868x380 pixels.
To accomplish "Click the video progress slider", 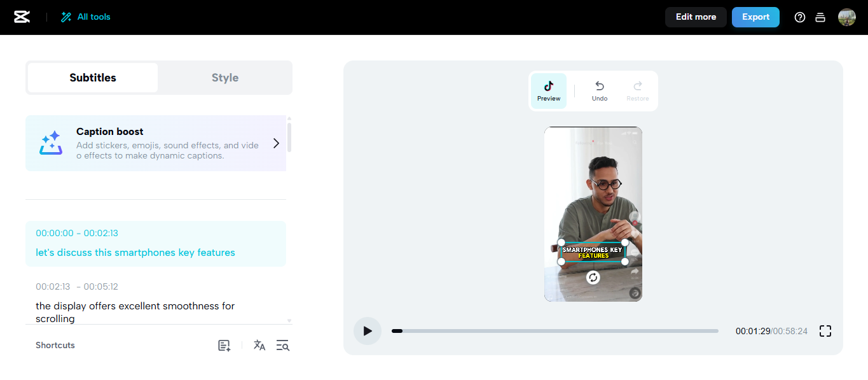I will pos(553,331).
